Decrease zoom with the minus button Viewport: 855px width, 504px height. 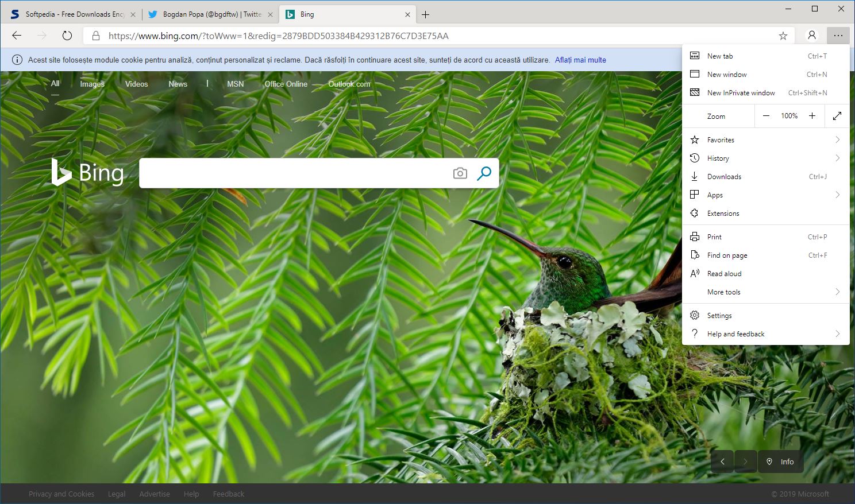(766, 116)
